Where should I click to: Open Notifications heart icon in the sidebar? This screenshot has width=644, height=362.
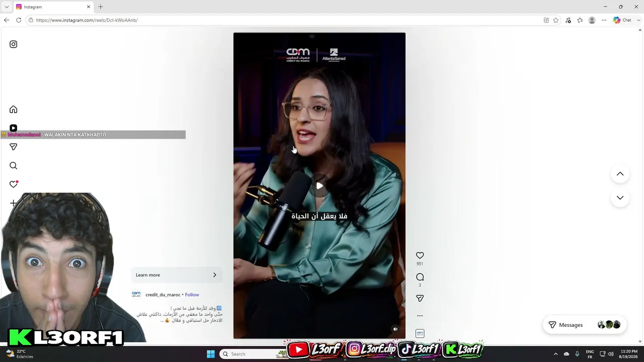coord(14,185)
